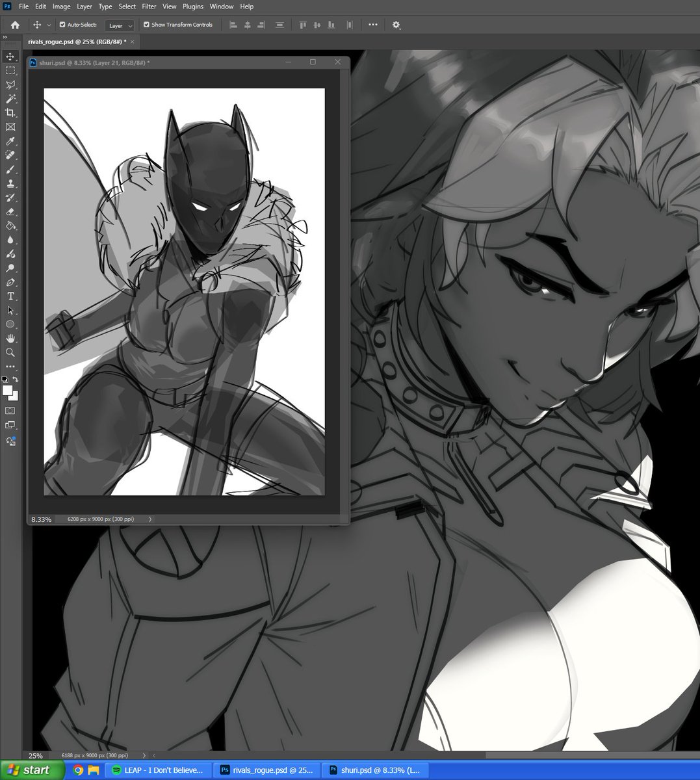Image resolution: width=700 pixels, height=780 pixels.
Task: Select the Spot Healing Brush tool
Action: click(x=10, y=155)
